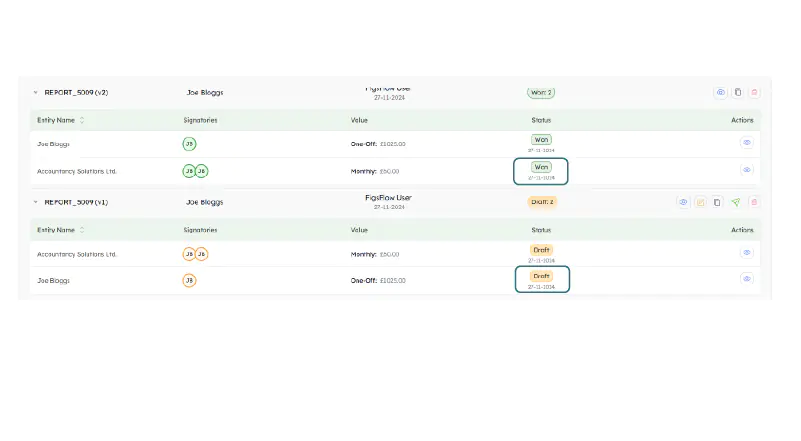
Task: View Accountancy Solutions Ltd. row under v2
Action: [x=746, y=171]
